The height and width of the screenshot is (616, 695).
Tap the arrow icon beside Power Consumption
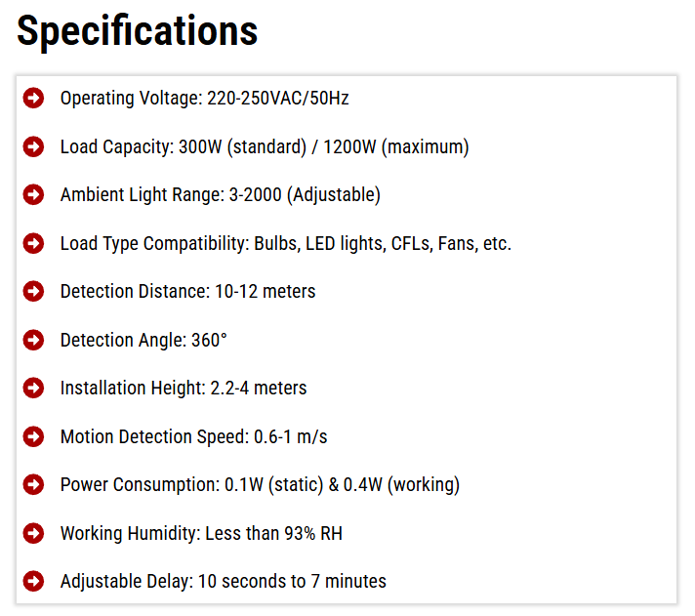pos(33,484)
